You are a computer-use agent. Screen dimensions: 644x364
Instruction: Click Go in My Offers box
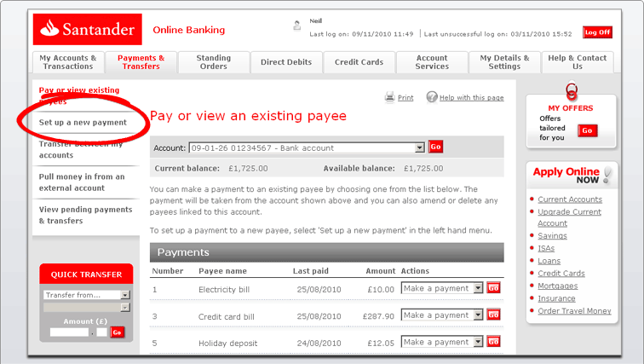click(x=587, y=130)
